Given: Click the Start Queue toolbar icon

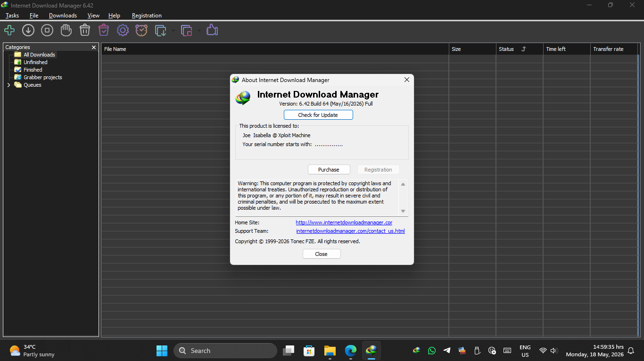Looking at the screenshot, I should 161,31.
